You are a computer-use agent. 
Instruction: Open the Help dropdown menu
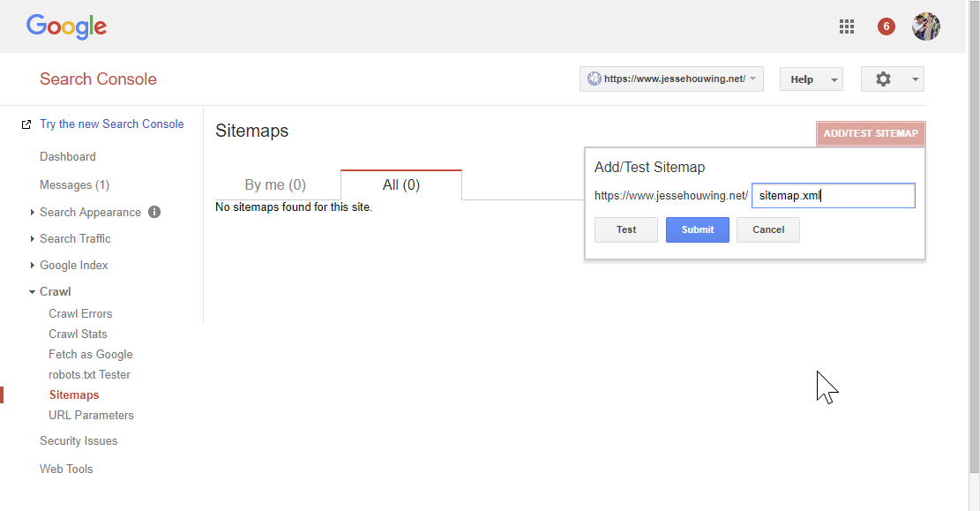click(x=812, y=79)
